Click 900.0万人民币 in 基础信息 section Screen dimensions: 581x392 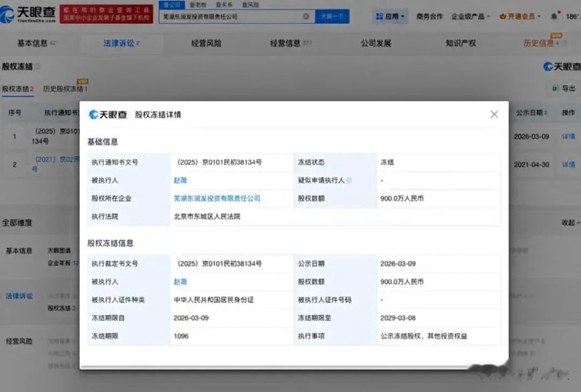pyautogui.click(x=402, y=198)
